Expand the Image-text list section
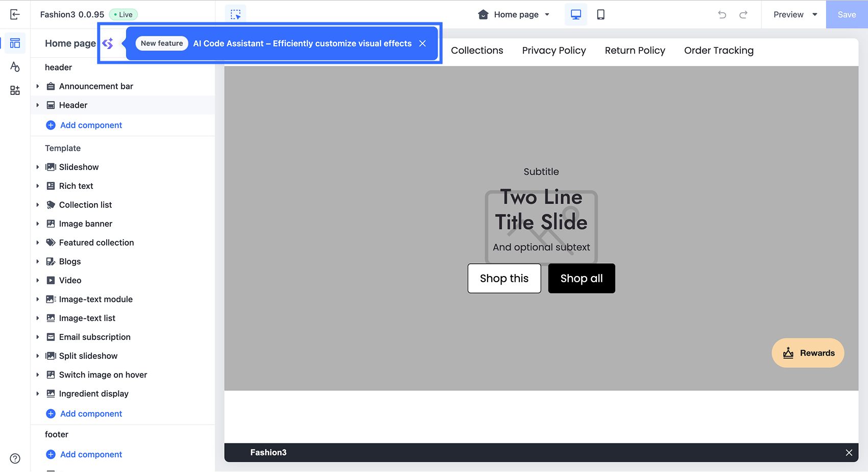This screenshot has width=868, height=472. (x=37, y=318)
